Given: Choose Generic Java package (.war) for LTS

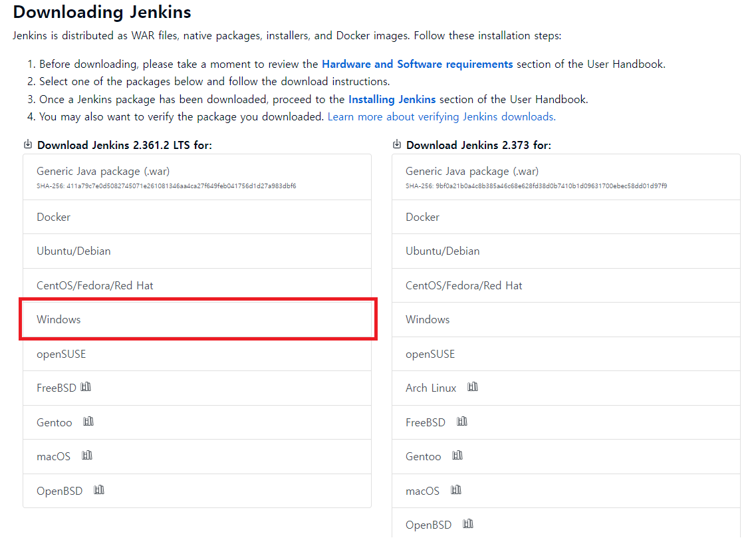Looking at the screenshot, I should 197,177.
